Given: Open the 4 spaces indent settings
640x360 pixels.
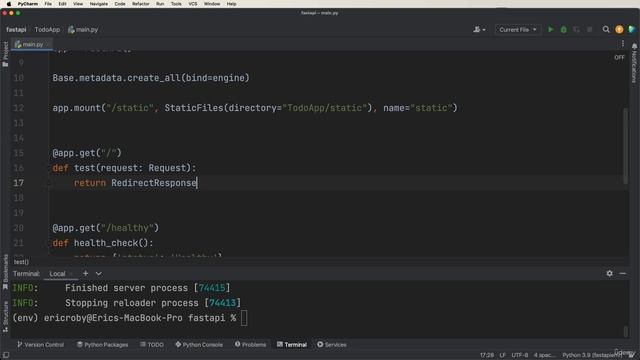Looking at the screenshot, I should click(544, 355).
